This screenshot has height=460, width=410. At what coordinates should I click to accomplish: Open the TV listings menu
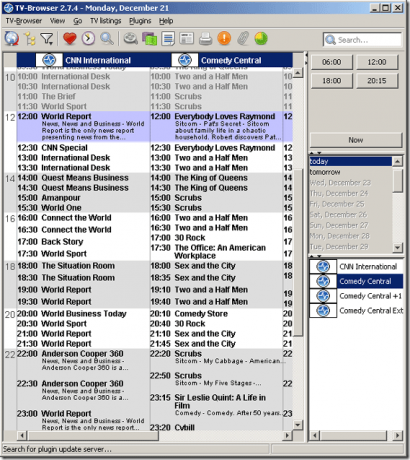click(x=105, y=21)
